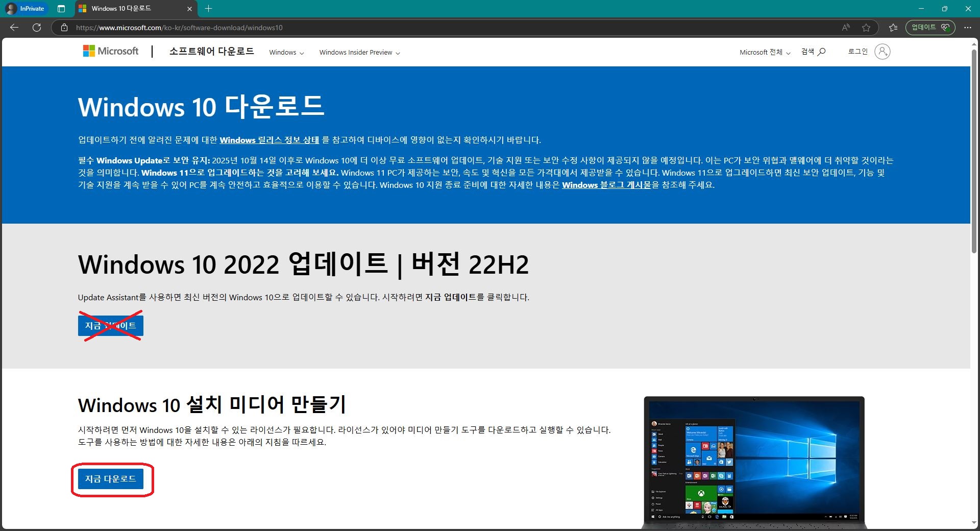Viewport: 980px width, 531px height.
Task: Click the 업데이트 browser update button
Action: pyautogui.click(x=930, y=27)
